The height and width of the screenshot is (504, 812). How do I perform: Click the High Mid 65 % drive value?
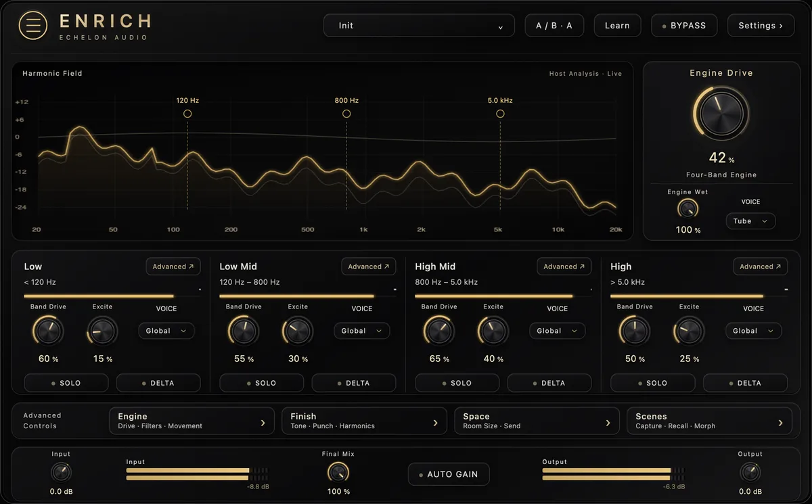coord(439,359)
